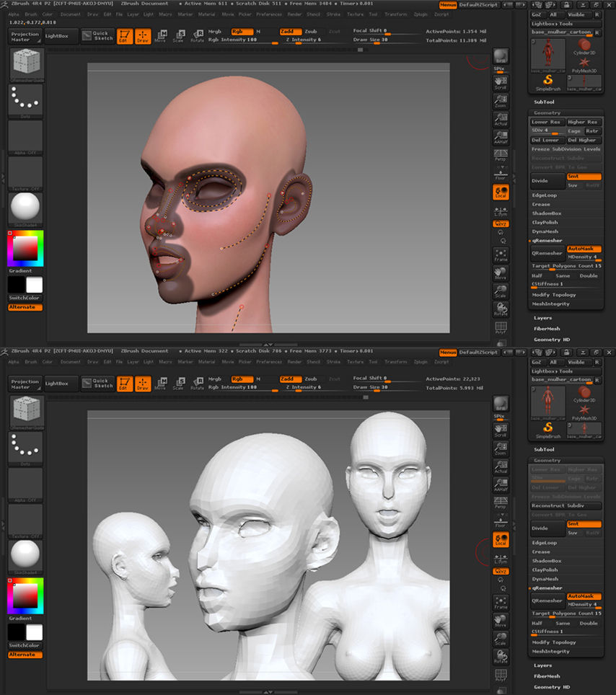Click Reconstruct Subdiv in bottom window

[566, 505]
